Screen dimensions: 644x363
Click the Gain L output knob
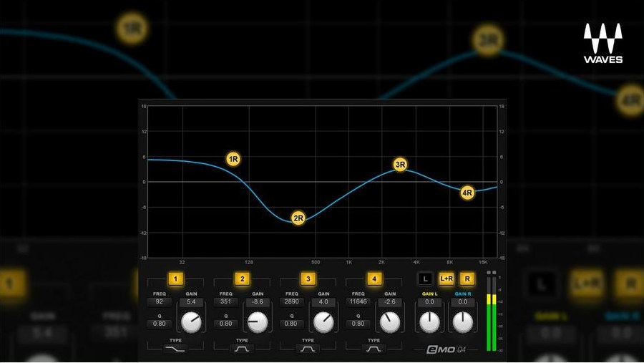tap(429, 322)
